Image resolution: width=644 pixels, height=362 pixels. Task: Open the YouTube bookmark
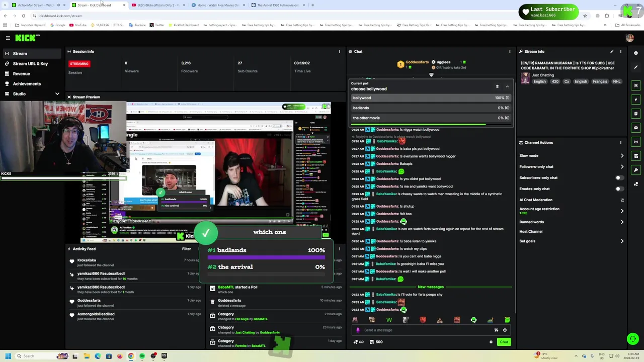tap(78, 25)
